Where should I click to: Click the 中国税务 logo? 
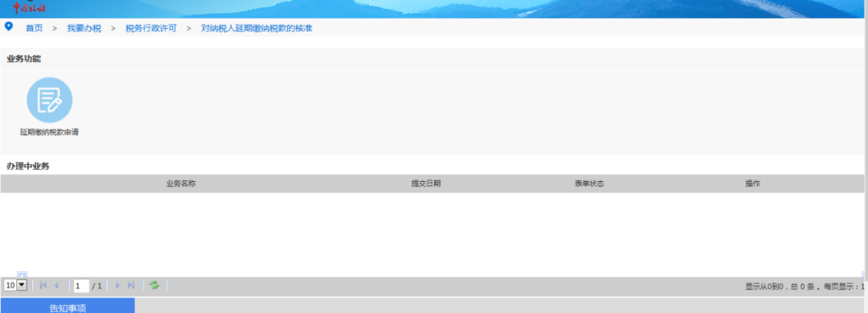tap(30, 7)
